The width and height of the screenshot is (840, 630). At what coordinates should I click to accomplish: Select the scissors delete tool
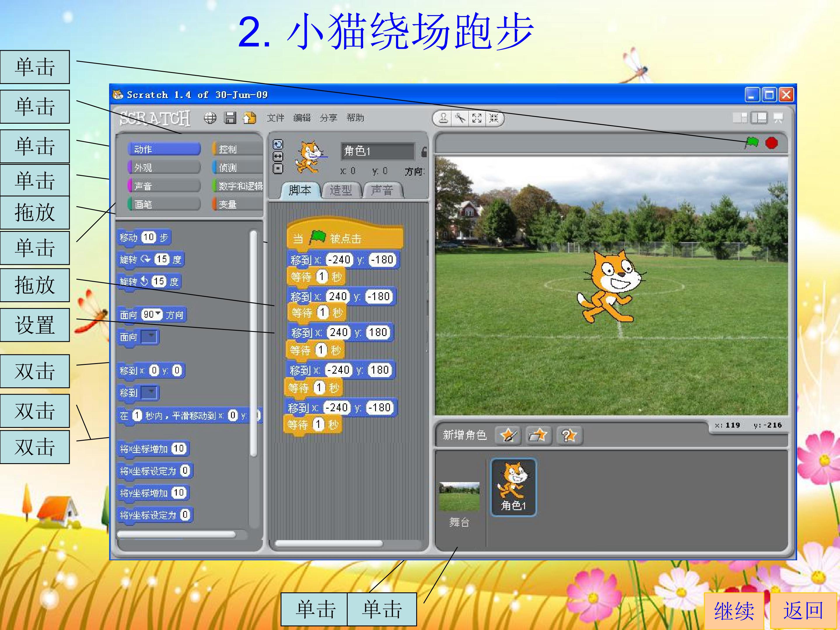460,118
